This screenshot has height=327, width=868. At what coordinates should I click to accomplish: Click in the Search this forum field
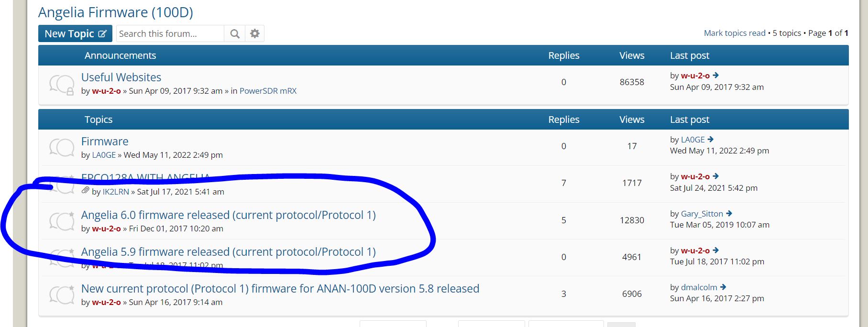coord(170,33)
